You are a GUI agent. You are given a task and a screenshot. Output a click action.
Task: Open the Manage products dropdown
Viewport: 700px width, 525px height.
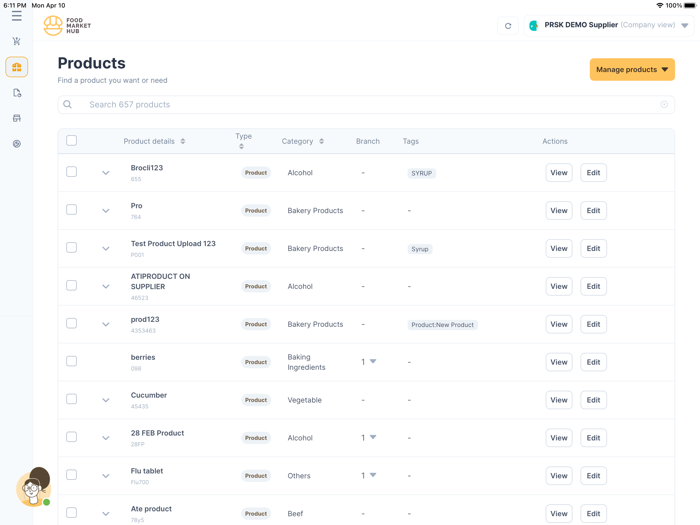point(632,70)
